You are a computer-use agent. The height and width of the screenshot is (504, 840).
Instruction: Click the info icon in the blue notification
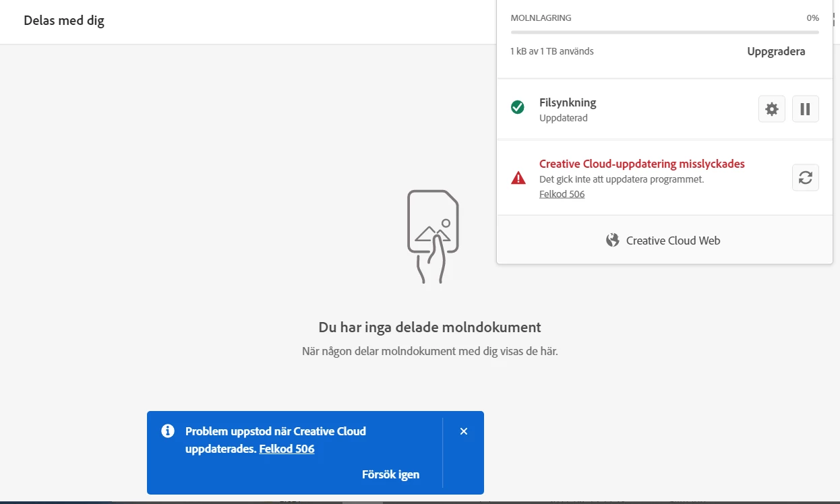tap(168, 431)
